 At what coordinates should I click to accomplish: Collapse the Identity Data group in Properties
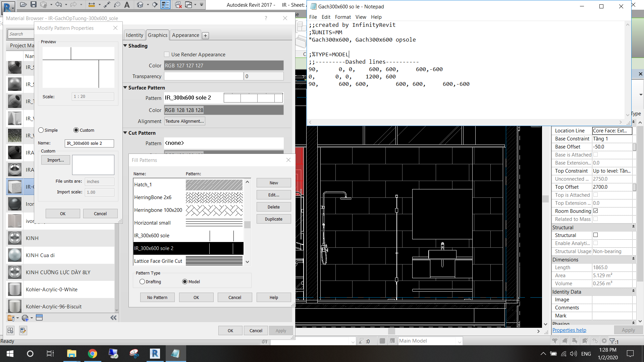point(633,291)
